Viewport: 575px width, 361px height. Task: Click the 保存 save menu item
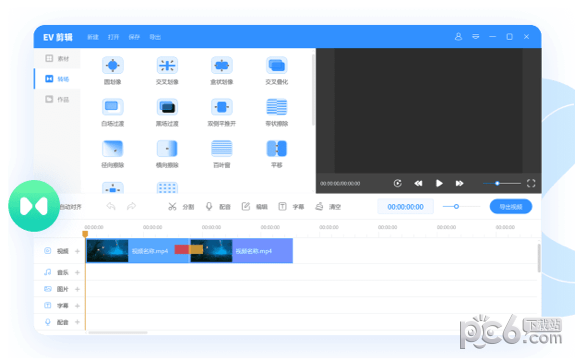point(134,37)
